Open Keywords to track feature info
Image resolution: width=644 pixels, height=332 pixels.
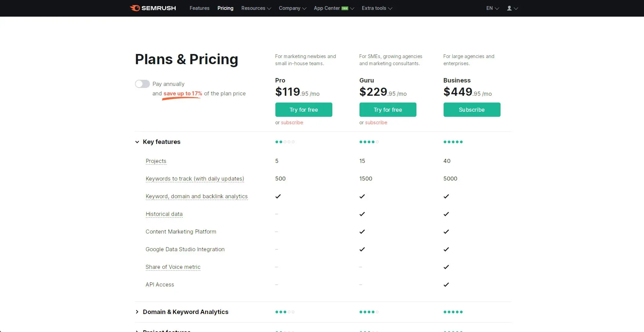tap(195, 179)
